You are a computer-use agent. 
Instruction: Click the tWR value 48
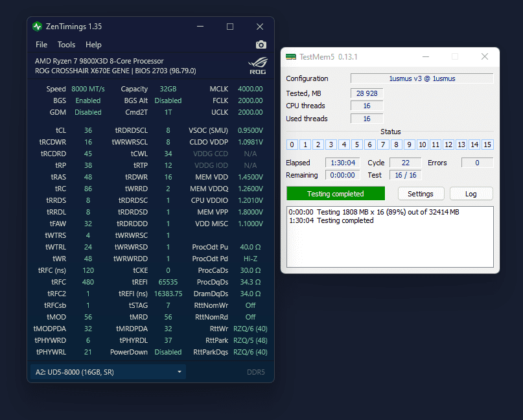pos(88,259)
